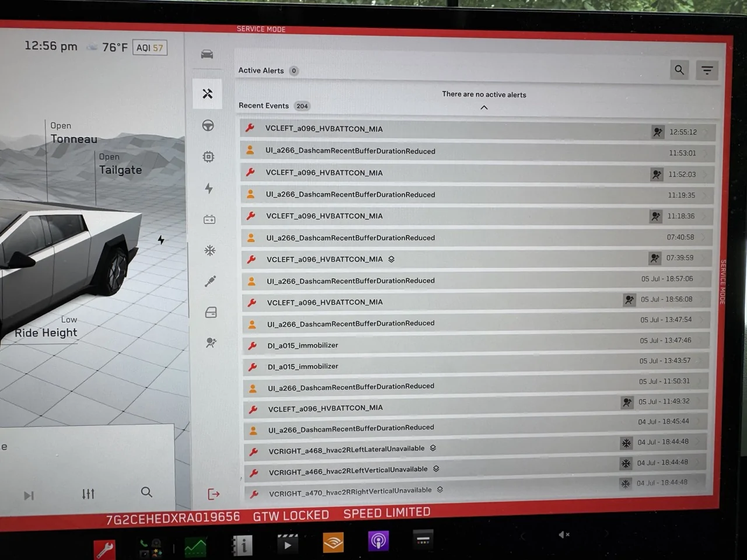Expand the 11:19:35 dashcam event row chevron
747x560 pixels.
(x=704, y=196)
